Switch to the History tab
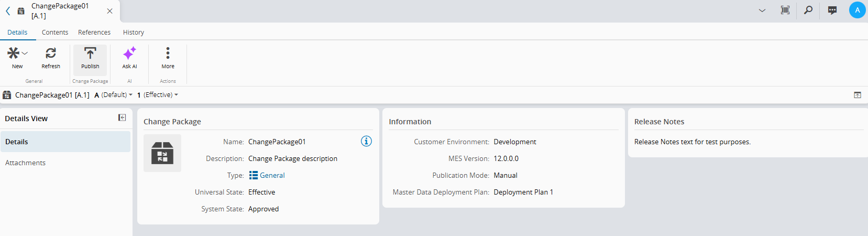Image resolution: width=868 pixels, height=236 pixels. (x=134, y=32)
